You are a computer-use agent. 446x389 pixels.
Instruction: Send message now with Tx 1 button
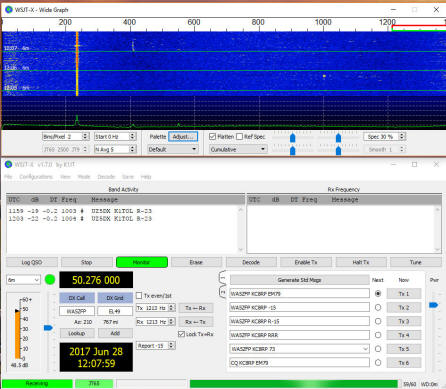click(404, 294)
